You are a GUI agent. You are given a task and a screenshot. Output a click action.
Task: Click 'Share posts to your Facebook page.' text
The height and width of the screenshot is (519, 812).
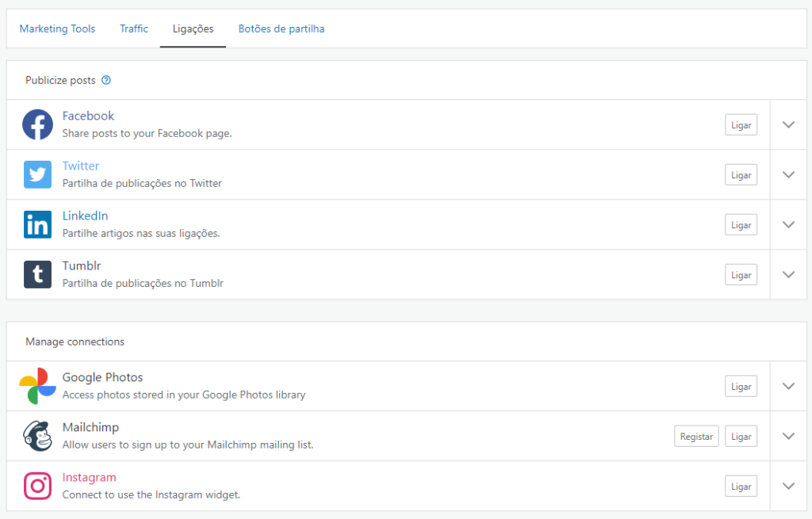pyautogui.click(x=147, y=133)
